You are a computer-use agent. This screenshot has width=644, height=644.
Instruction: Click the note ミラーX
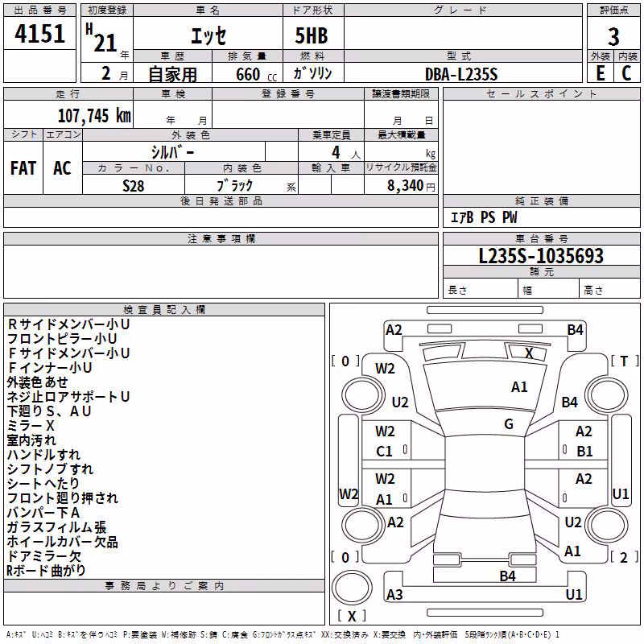click(31, 426)
